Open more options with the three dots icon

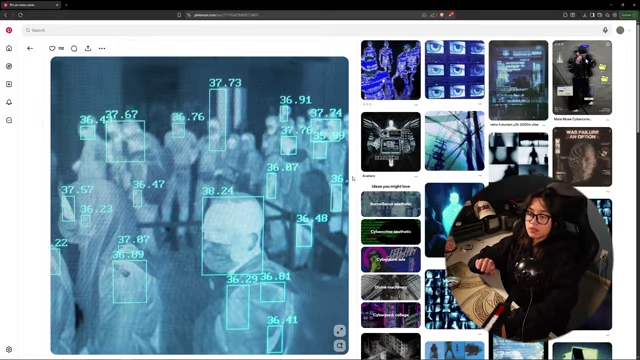[x=102, y=48]
